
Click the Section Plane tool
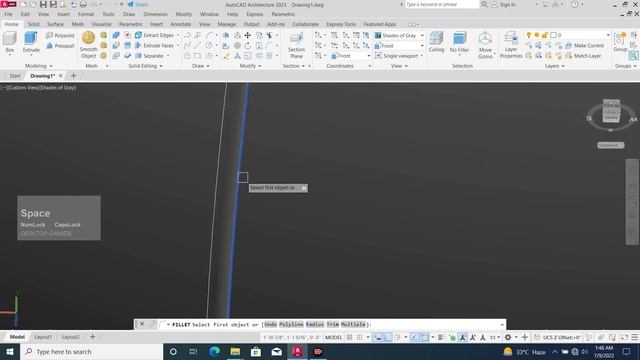point(296,45)
